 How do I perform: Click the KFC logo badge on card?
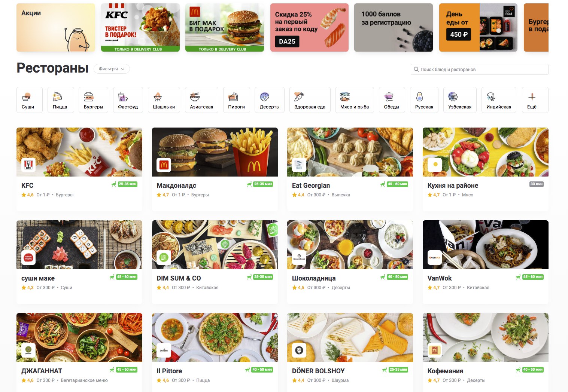(x=28, y=165)
